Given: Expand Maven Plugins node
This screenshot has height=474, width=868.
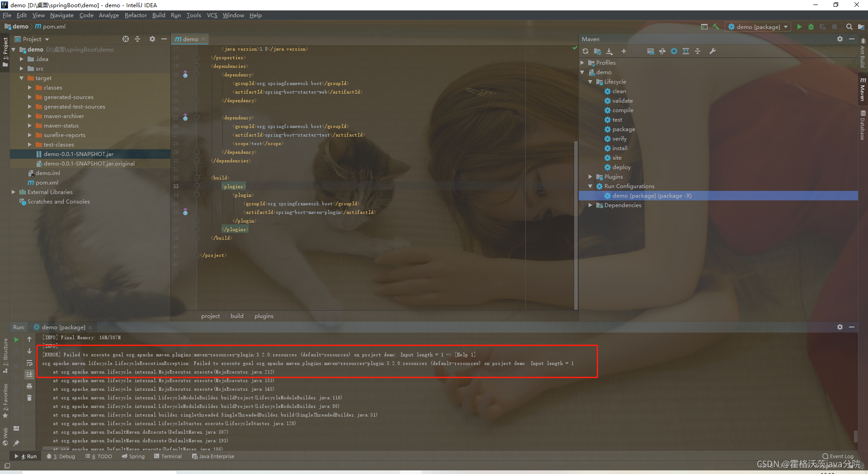Looking at the screenshot, I should [590, 177].
